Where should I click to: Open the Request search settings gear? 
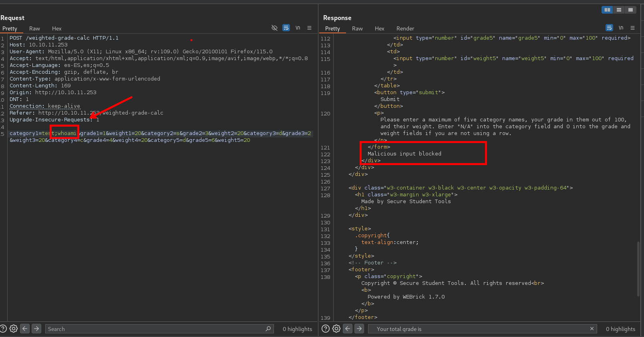pos(14,329)
